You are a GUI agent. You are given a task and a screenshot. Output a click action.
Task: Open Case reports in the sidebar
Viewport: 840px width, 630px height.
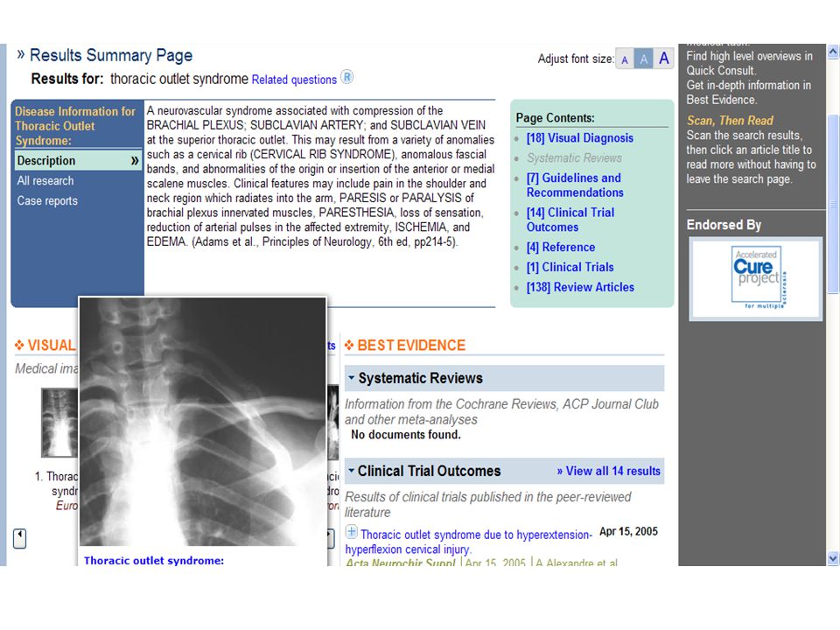(x=47, y=201)
